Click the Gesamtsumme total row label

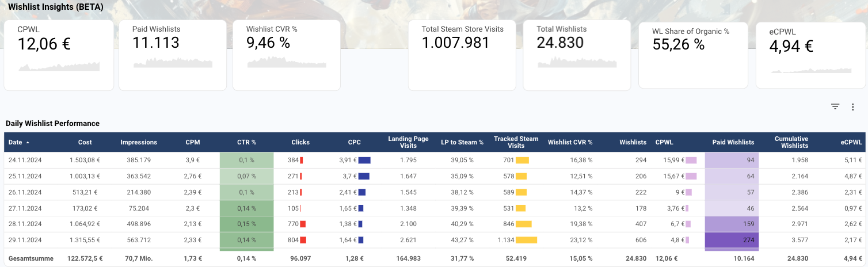[x=31, y=258]
